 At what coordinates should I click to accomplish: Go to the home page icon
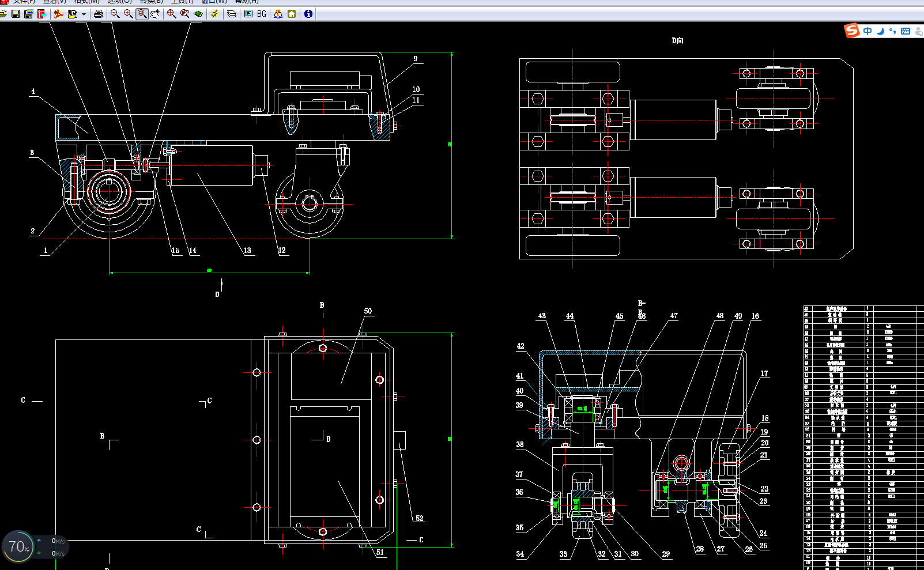point(292,14)
